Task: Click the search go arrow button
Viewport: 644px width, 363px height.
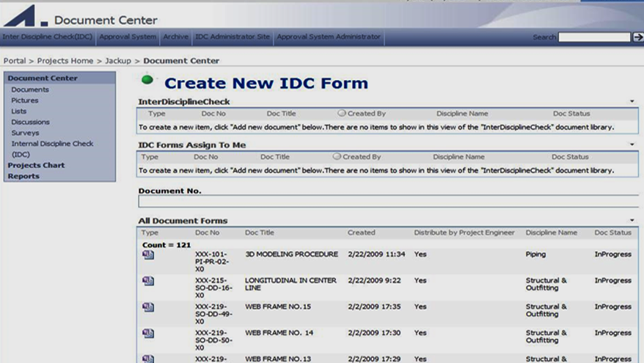Action: (x=637, y=37)
